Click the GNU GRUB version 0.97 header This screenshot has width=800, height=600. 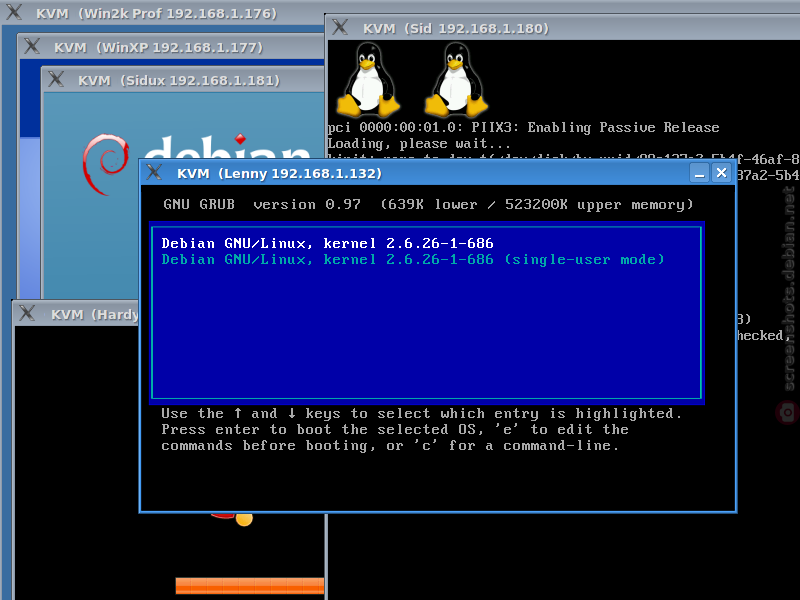(x=428, y=205)
